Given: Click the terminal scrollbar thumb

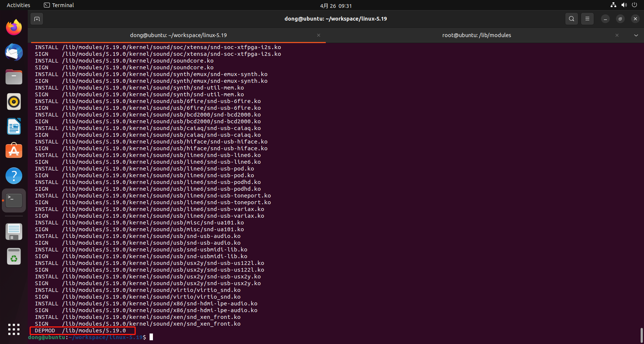Looking at the screenshot, I should (641, 335).
